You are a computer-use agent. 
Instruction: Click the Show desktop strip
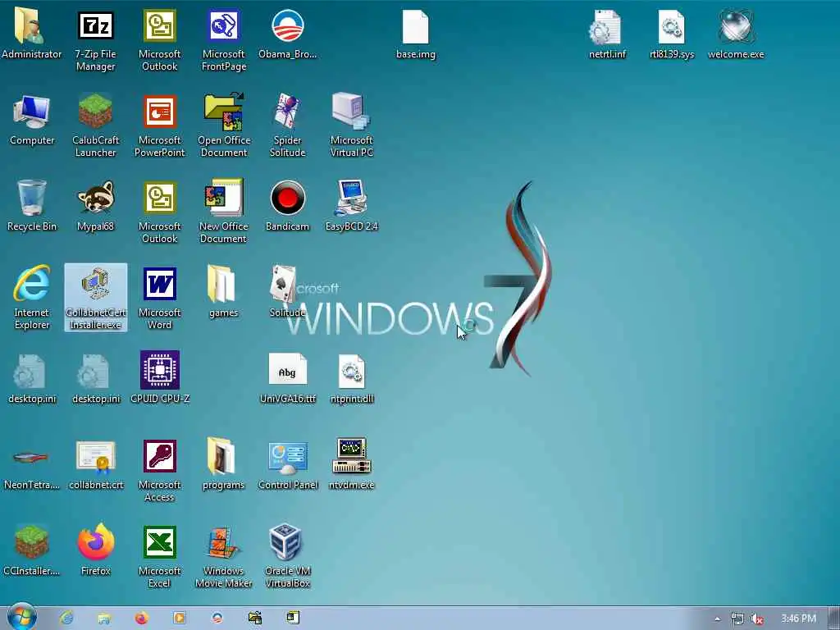[x=834, y=619]
